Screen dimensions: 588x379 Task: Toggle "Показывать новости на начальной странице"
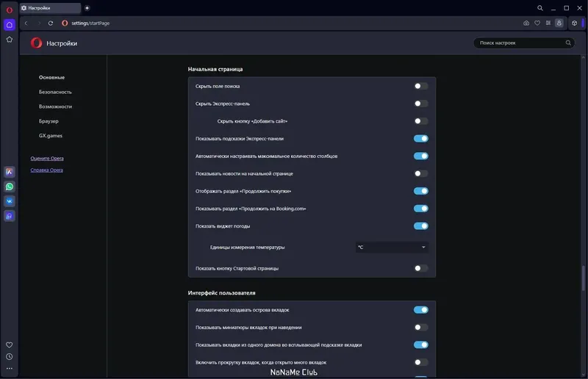(x=420, y=173)
